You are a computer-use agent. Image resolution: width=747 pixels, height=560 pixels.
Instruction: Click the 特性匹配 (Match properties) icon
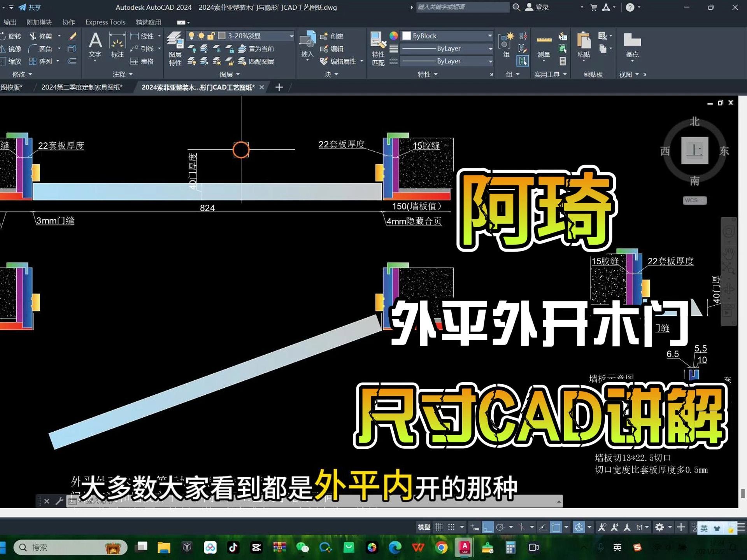(378, 49)
